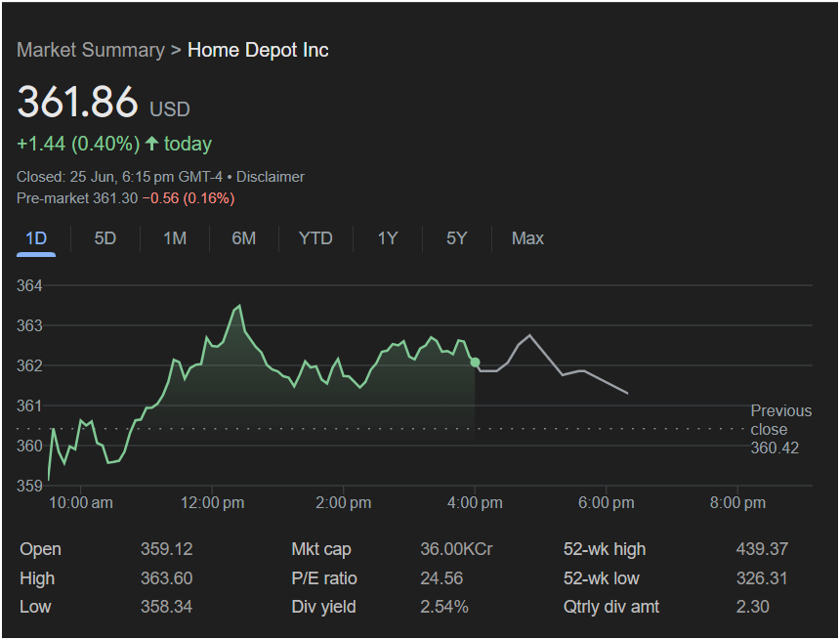The width and height of the screenshot is (840, 640).
Task: Click the 2:00 pm axis label
Action: click(344, 503)
